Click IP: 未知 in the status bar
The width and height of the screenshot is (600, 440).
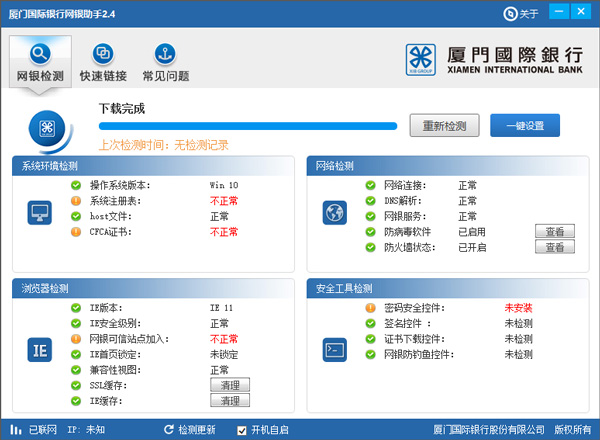[86, 430]
